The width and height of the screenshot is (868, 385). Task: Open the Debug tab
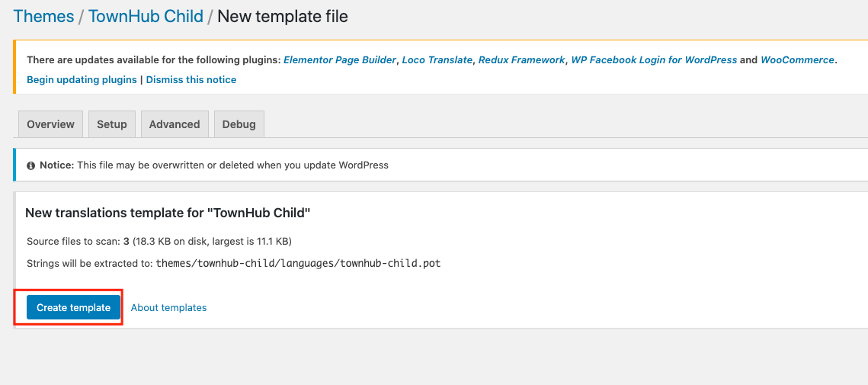pyautogui.click(x=239, y=124)
